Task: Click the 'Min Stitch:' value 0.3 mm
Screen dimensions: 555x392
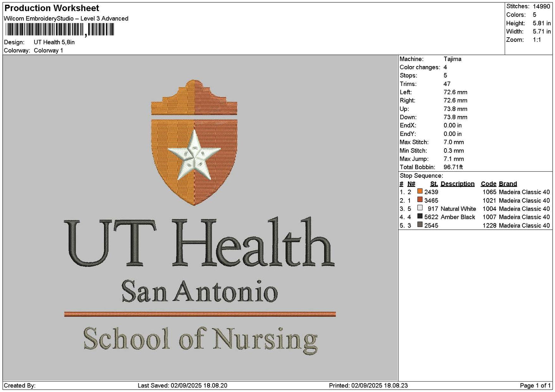Action: 454,151
